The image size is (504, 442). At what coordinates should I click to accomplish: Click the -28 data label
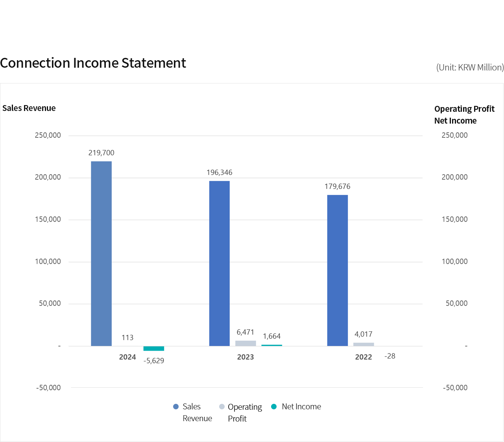click(390, 356)
